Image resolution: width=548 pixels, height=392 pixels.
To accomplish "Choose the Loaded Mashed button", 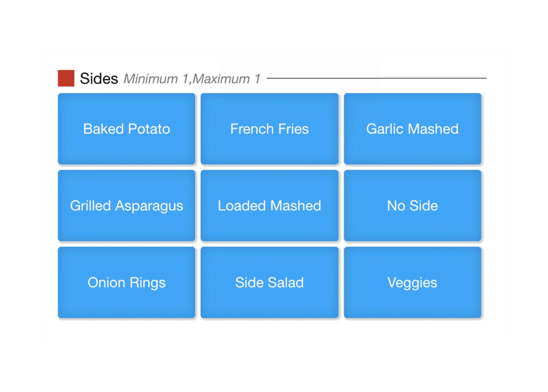I will pyautogui.click(x=269, y=205).
